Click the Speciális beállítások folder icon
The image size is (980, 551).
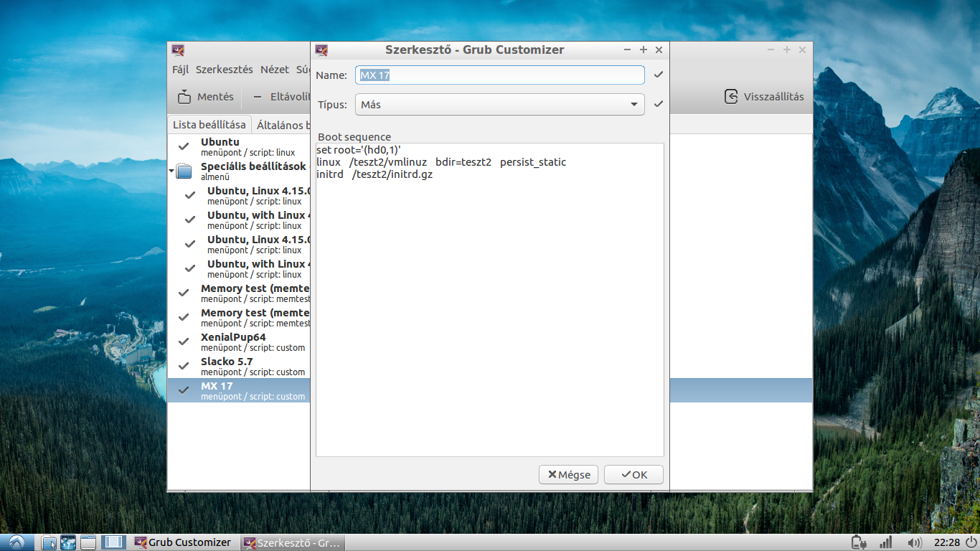coord(184,171)
